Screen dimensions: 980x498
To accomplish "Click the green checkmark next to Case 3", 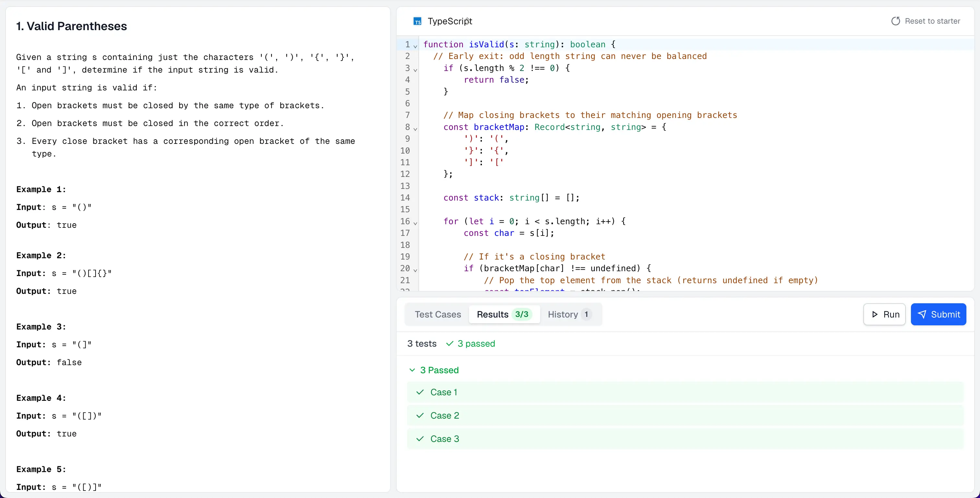I will click(420, 439).
